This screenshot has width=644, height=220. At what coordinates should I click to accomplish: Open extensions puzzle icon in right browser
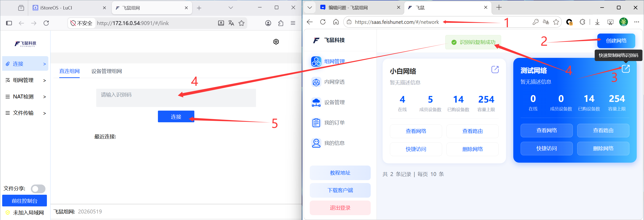point(583,22)
